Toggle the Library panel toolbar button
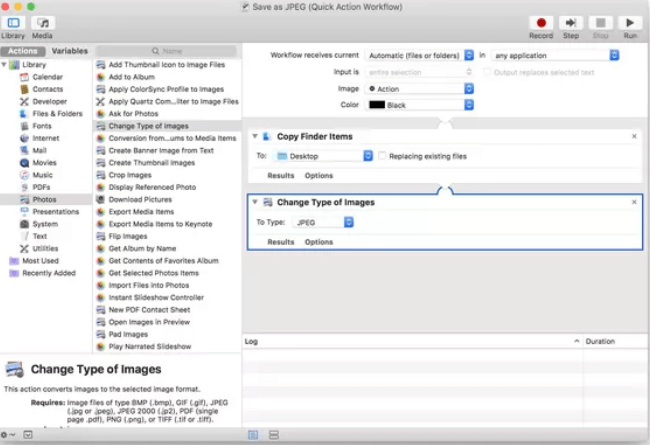The width and height of the screenshot is (650, 445). click(13, 23)
